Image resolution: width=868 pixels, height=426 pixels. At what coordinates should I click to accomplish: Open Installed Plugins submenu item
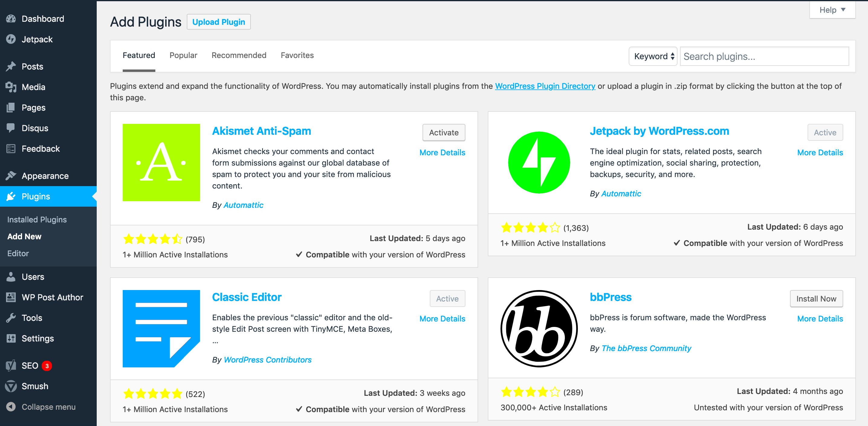click(x=37, y=220)
